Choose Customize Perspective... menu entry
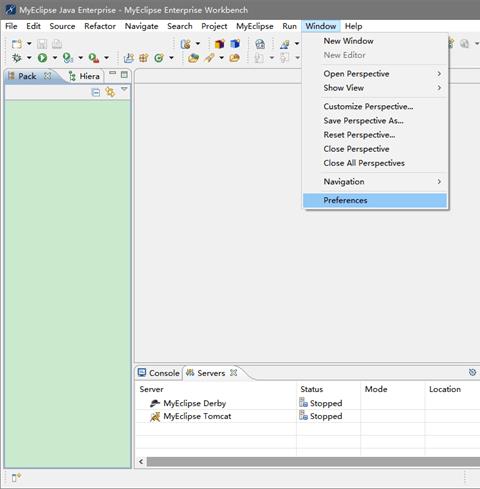This screenshot has width=480, height=489. pos(375,107)
